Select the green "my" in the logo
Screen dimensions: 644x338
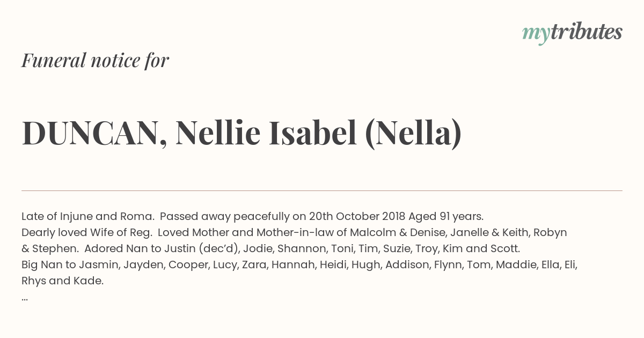pos(536,34)
